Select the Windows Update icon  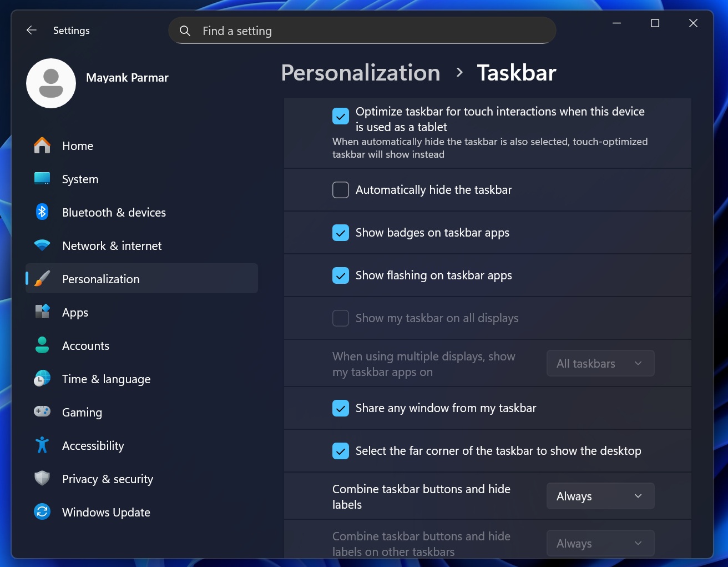[42, 512]
